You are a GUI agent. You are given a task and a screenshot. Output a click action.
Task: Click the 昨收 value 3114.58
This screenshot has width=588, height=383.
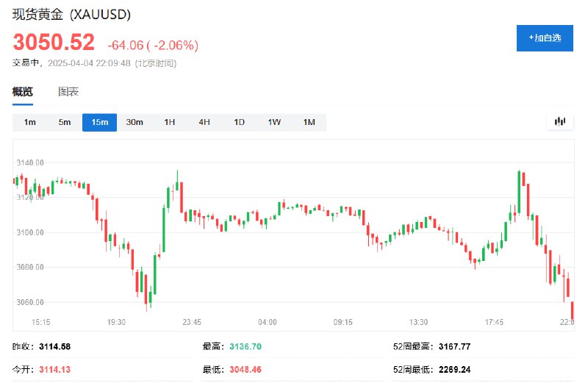point(54,347)
